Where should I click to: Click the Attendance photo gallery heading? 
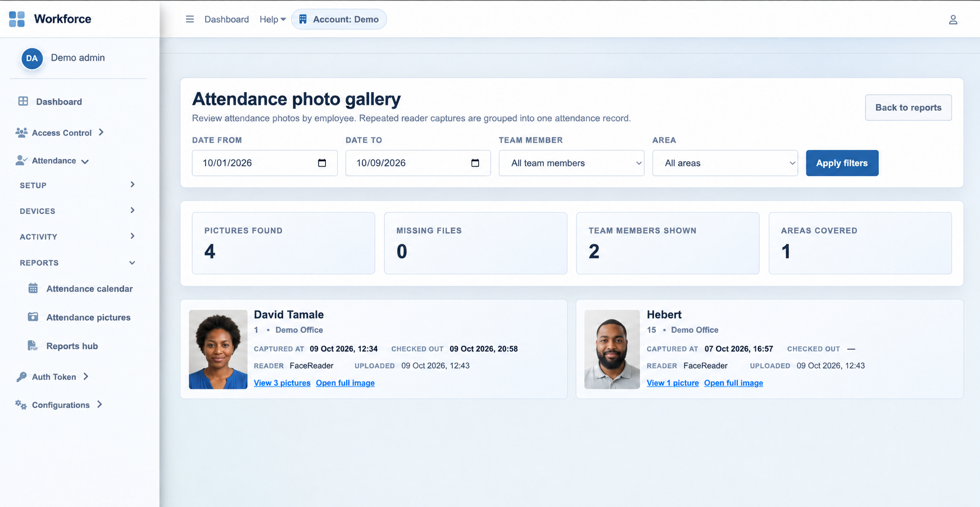pyautogui.click(x=296, y=99)
